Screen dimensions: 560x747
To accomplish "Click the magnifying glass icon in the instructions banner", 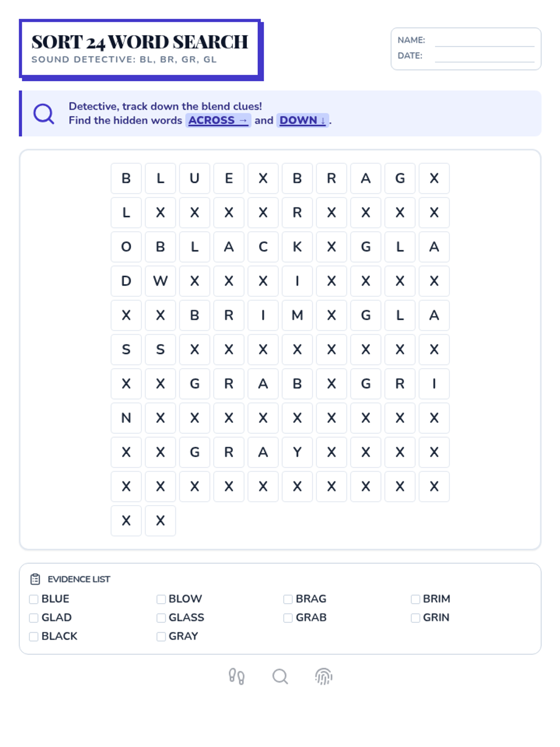I will (x=44, y=113).
